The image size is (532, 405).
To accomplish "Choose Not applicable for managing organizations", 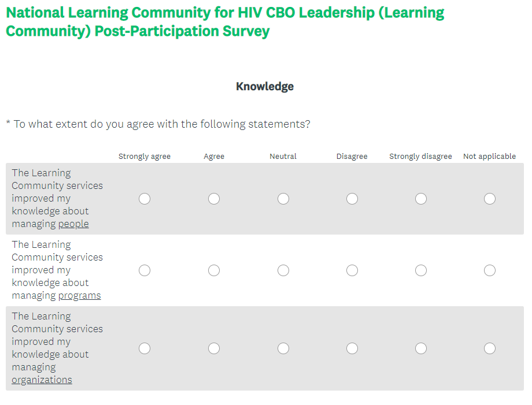I will pos(490,348).
